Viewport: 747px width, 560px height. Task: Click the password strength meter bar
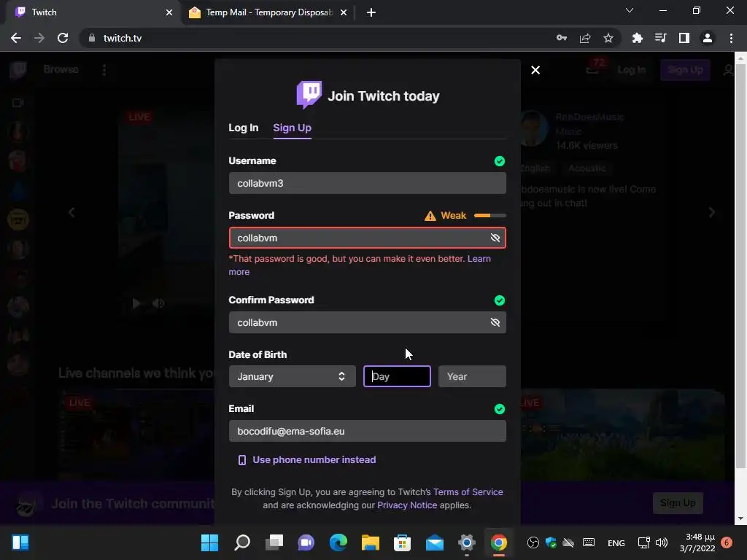tap(489, 216)
